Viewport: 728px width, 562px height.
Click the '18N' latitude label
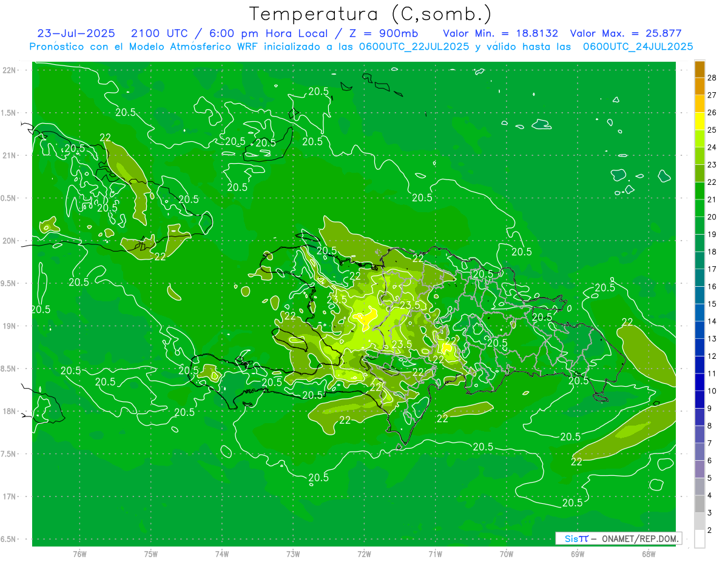pyautogui.click(x=10, y=411)
